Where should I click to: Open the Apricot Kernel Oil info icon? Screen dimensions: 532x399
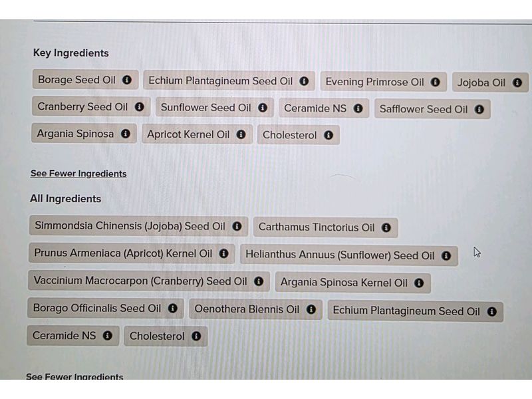click(x=241, y=134)
